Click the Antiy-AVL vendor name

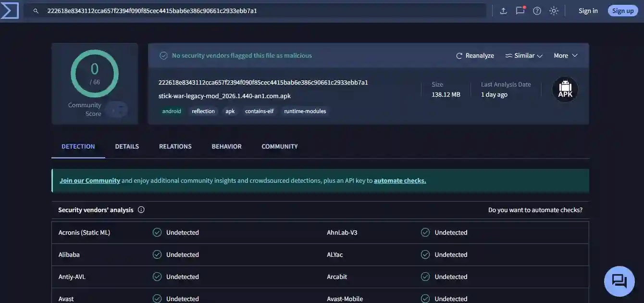tap(72, 277)
